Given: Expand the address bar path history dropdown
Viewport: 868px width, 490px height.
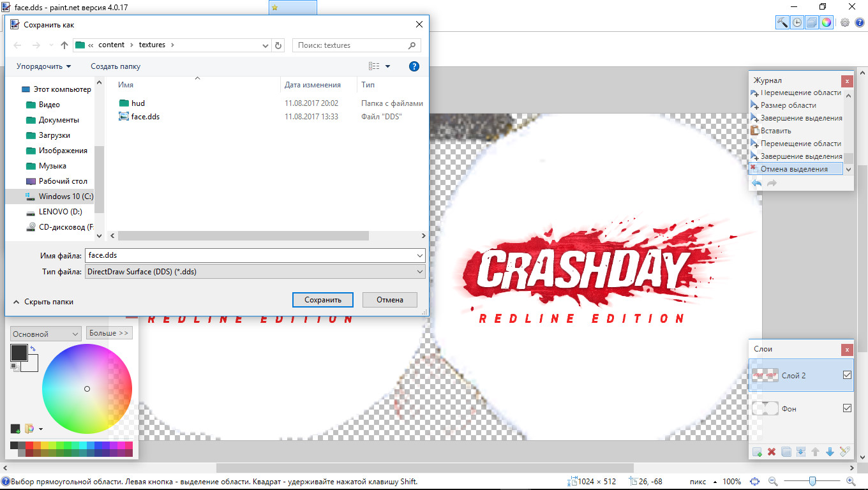Looking at the screenshot, I should [266, 45].
